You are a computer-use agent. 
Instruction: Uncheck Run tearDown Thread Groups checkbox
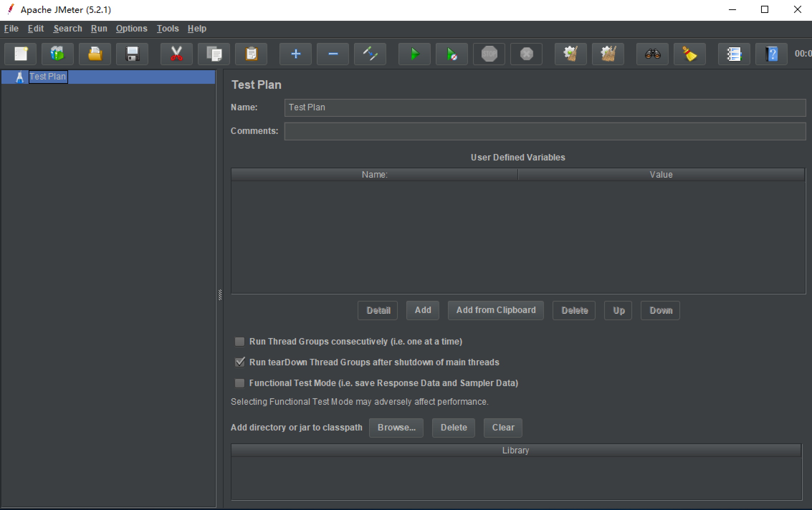coord(240,362)
